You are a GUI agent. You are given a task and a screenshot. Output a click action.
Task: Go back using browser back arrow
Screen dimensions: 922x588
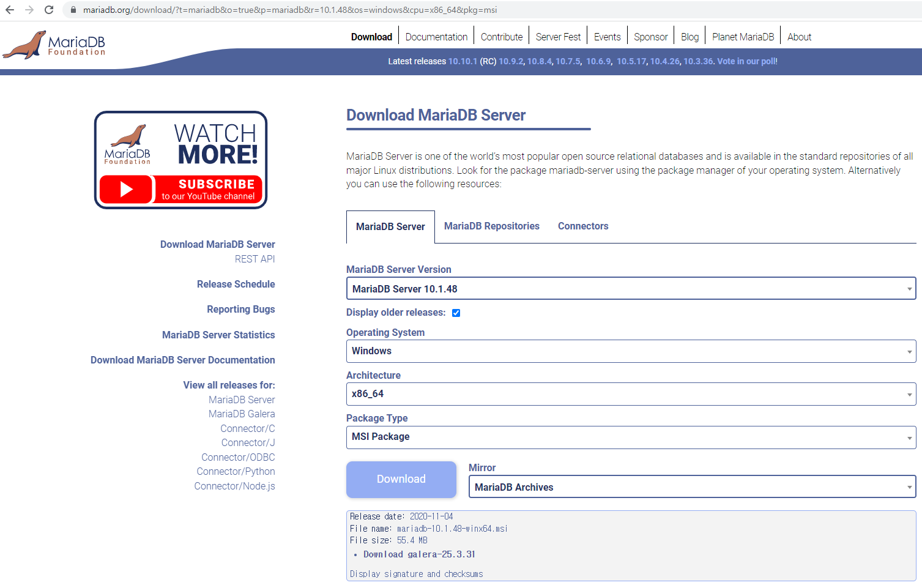tap(10, 10)
